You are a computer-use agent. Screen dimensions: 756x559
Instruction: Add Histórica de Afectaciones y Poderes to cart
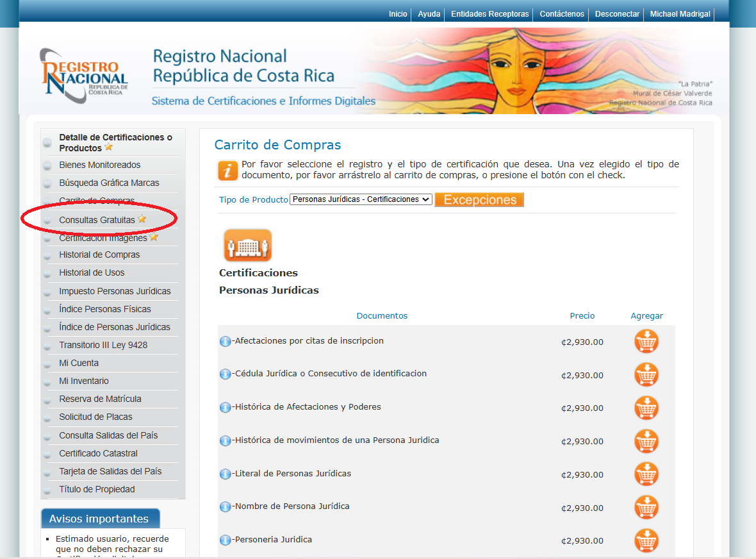click(x=646, y=408)
